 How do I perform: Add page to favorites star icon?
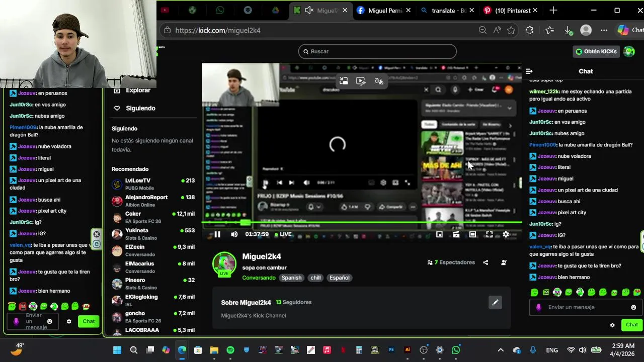pos(511,30)
